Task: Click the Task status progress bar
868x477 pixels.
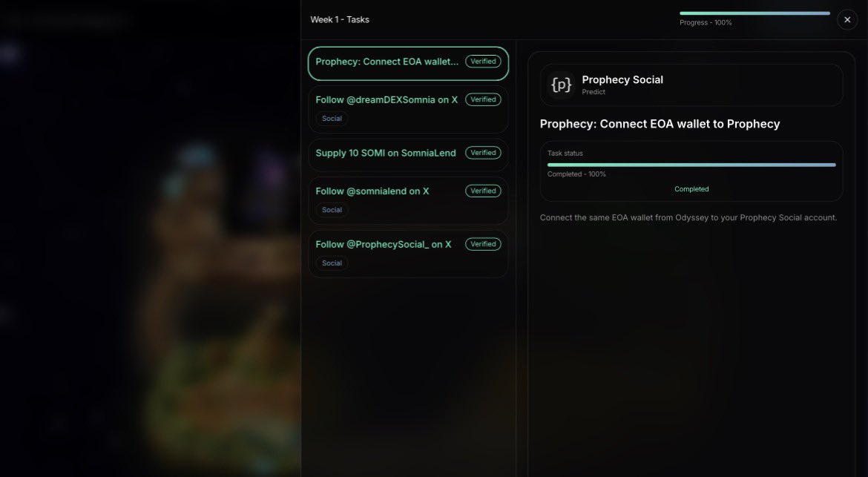Action: (x=691, y=165)
